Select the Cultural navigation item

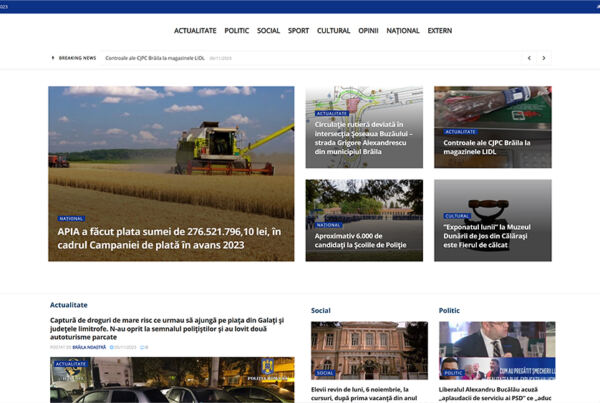[x=333, y=31]
